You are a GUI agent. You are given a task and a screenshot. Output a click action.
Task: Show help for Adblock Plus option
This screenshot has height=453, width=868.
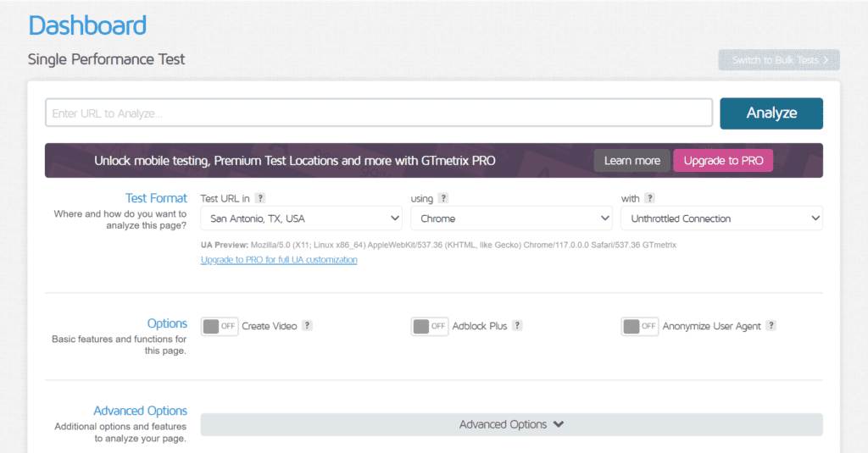tap(517, 326)
